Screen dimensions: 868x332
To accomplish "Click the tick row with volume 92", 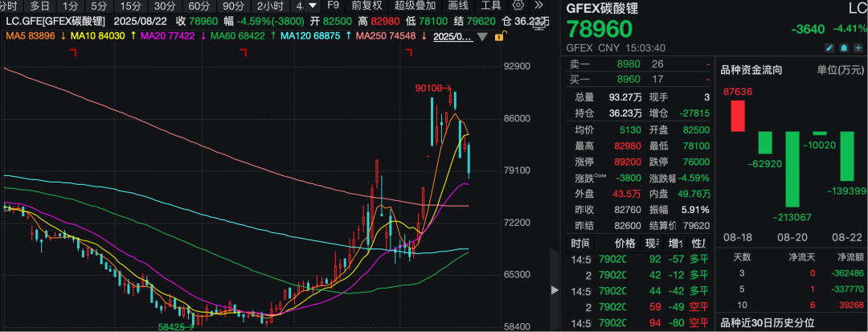I will point(640,258).
